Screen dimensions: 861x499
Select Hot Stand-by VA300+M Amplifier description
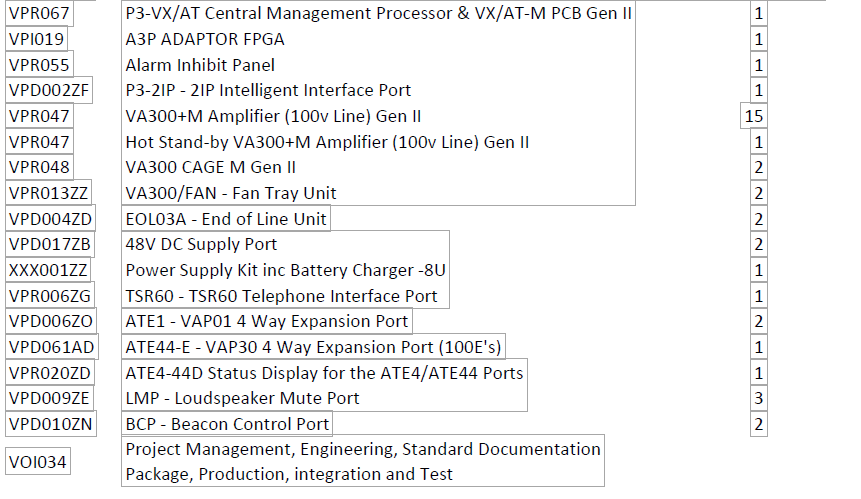click(327, 142)
